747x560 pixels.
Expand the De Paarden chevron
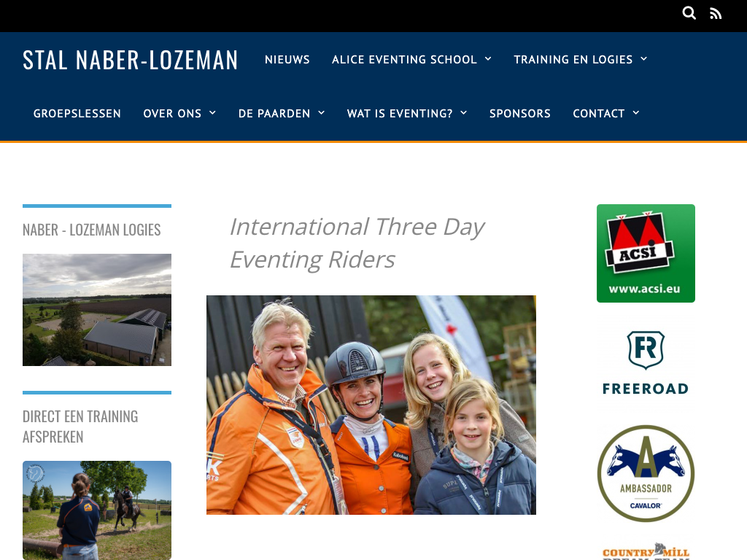321,113
